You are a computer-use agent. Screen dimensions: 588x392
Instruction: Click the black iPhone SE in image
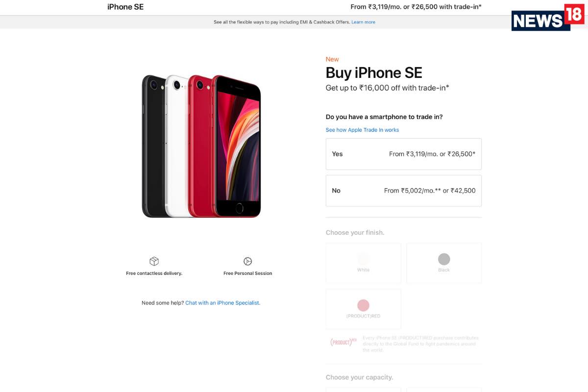[x=153, y=147]
